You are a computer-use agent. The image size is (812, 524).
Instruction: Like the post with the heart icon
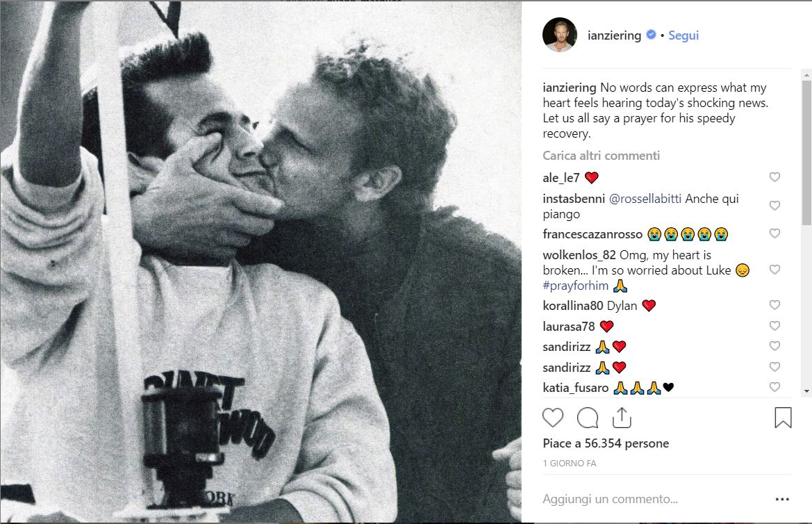(553, 418)
